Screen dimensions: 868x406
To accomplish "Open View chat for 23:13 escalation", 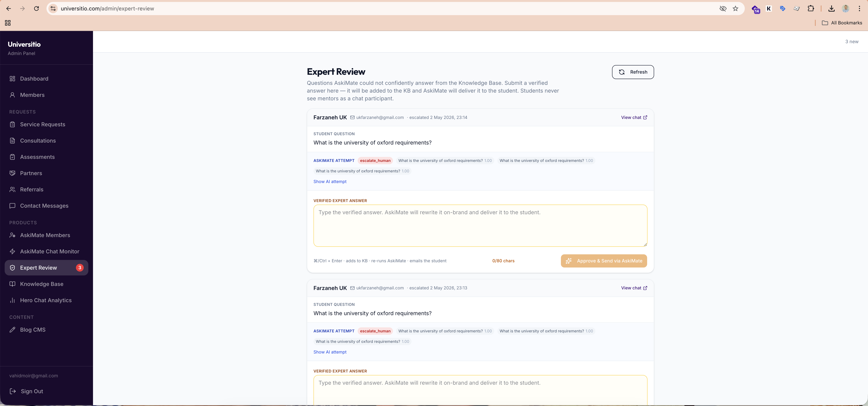I will click(634, 288).
